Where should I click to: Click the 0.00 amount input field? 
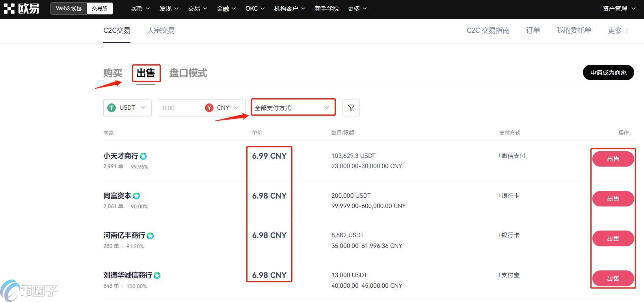click(181, 108)
